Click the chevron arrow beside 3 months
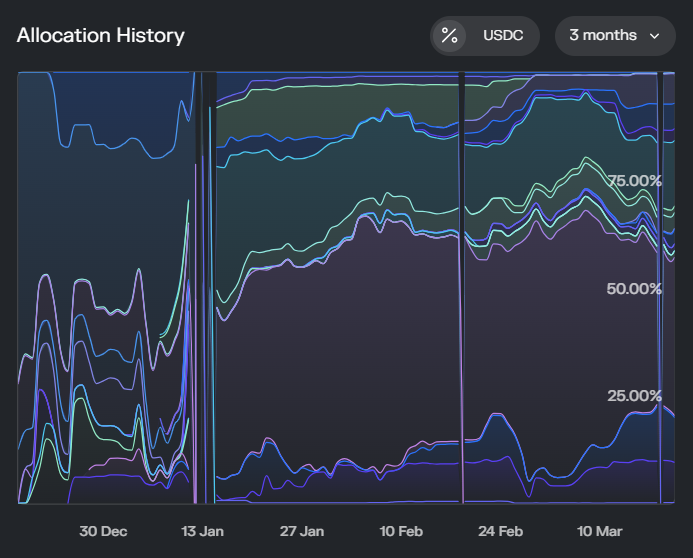Screen dimensions: 693x558 655,36
